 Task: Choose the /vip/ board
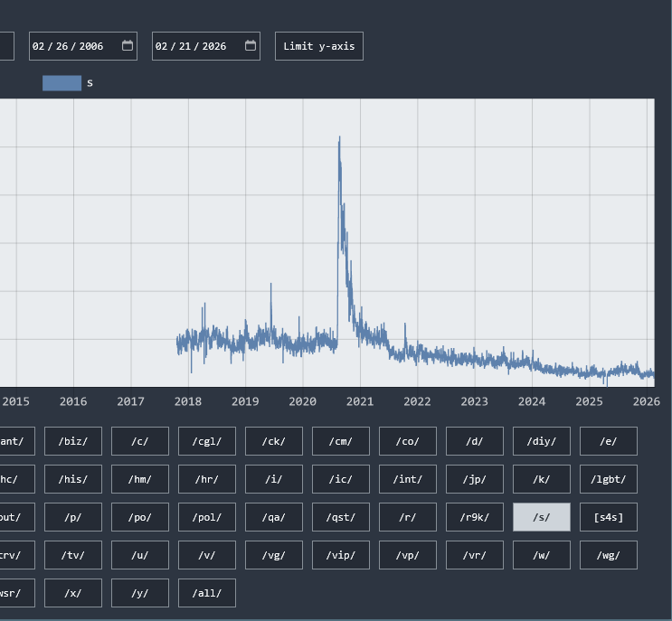coord(341,556)
